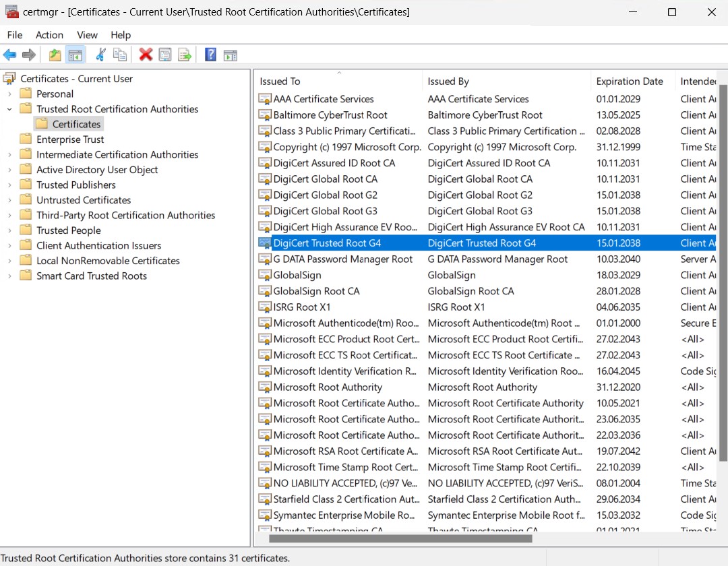
Task: Open the Action menu
Action: [x=49, y=35]
